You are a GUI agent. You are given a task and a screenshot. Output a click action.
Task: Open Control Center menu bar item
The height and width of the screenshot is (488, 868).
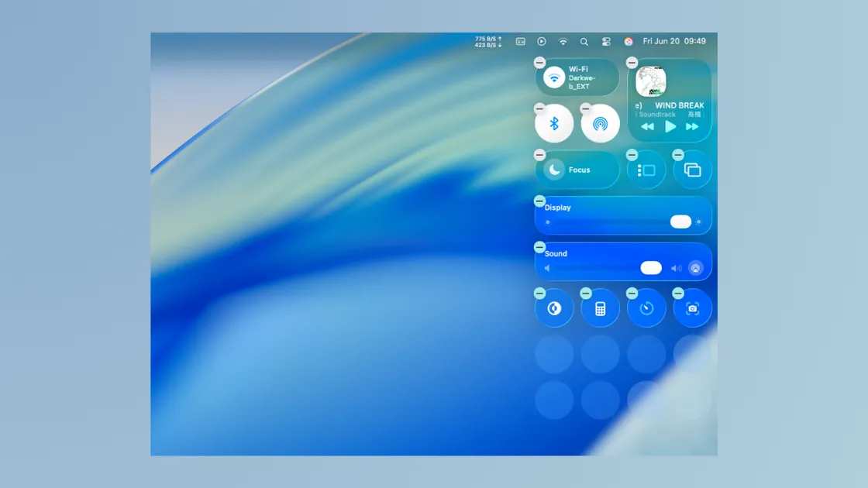[x=606, y=41]
